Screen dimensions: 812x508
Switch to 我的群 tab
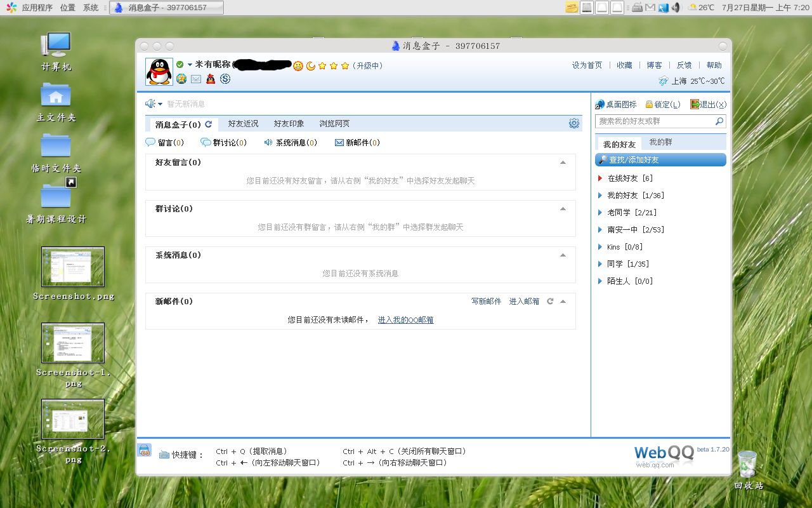(x=661, y=142)
